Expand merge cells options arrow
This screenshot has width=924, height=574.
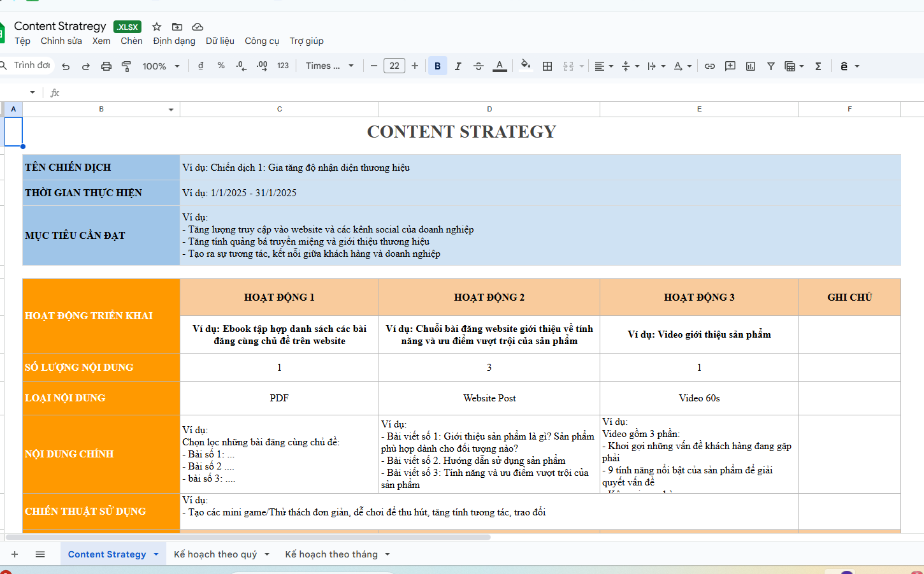click(x=582, y=66)
